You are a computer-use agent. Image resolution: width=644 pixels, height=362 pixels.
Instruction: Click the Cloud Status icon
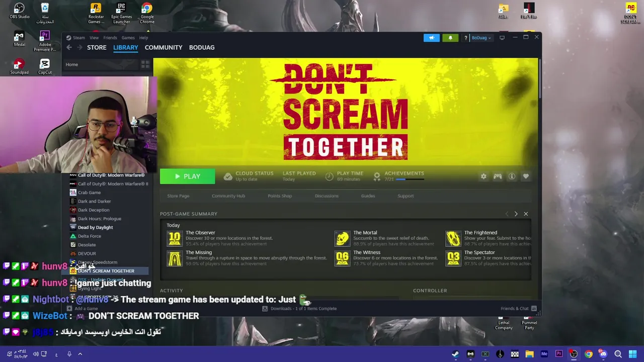(228, 176)
